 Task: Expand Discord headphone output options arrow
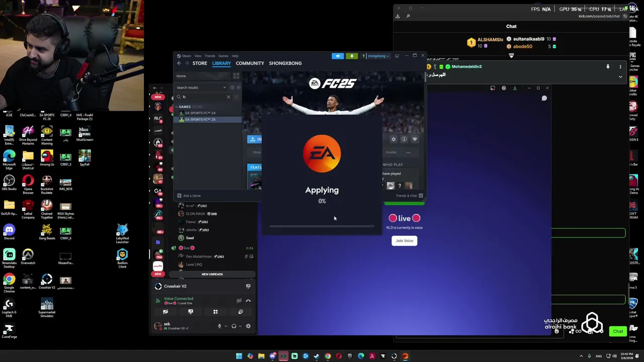[x=239, y=326]
